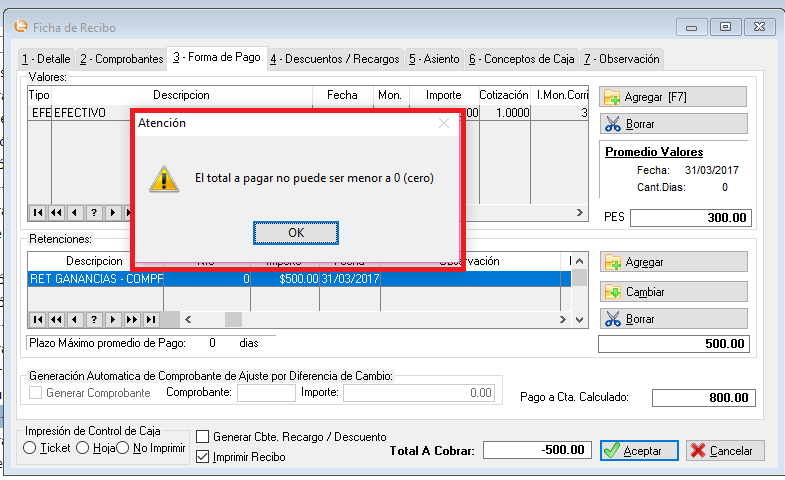Image resolution: width=785 pixels, height=480 pixels.
Task: Click the red X Cancelar button
Action: click(x=726, y=451)
